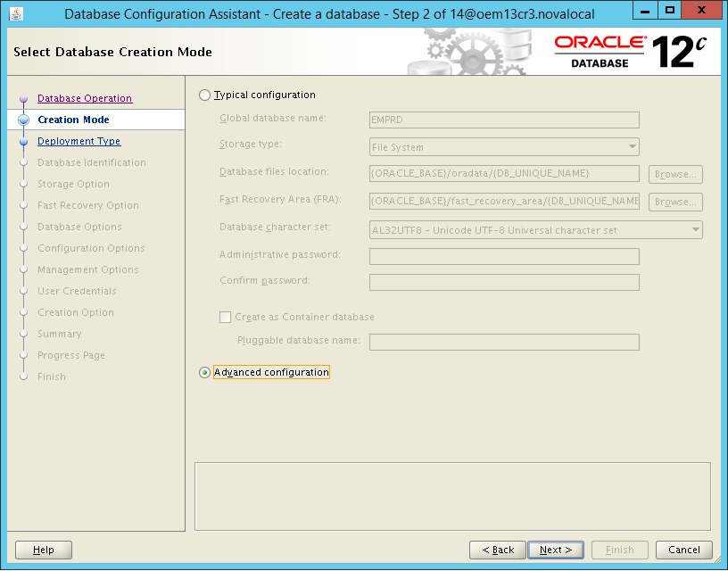The height and width of the screenshot is (571, 728).
Task: Browse for database files location
Action: [675, 174]
